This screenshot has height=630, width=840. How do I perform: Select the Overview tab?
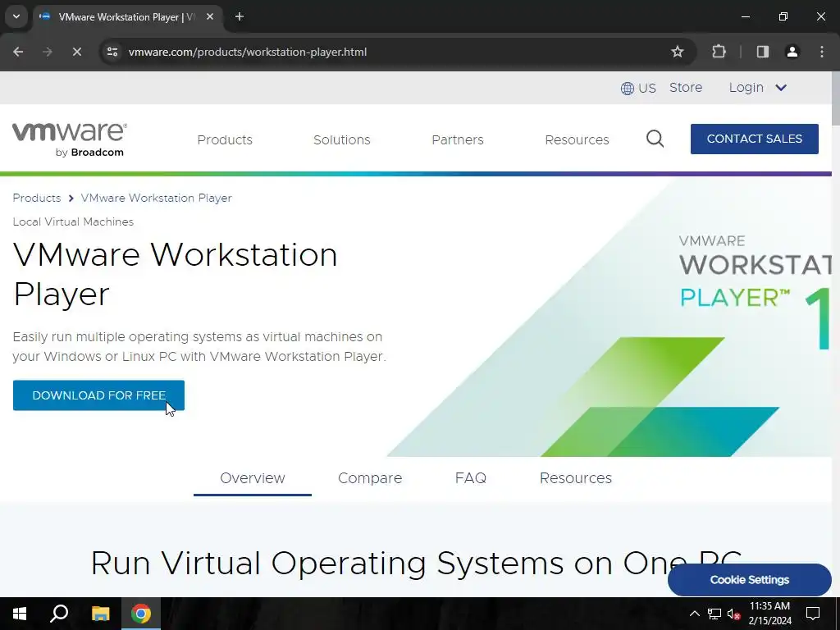point(253,478)
